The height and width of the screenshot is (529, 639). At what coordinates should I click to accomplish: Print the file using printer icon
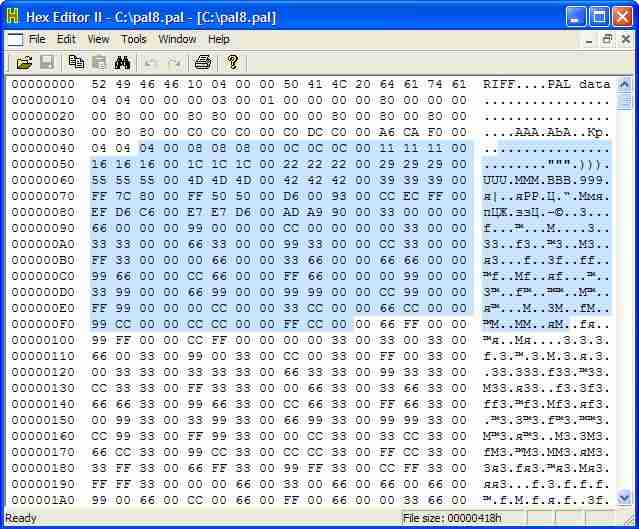click(x=203, y=63)
